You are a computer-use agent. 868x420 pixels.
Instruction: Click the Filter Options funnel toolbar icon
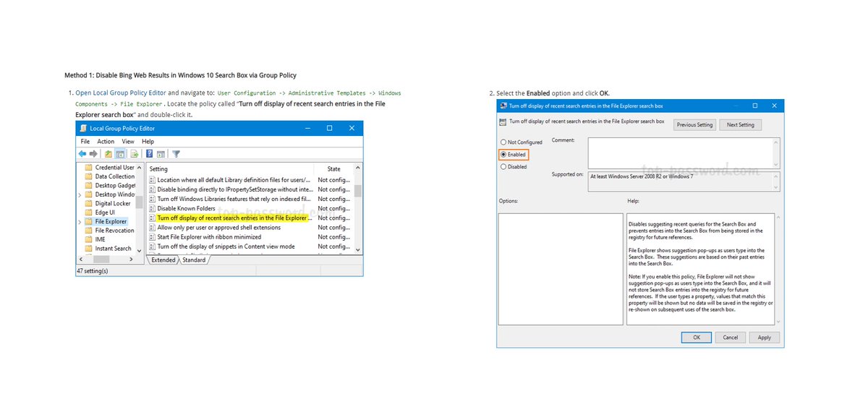[x=175, y=153]
